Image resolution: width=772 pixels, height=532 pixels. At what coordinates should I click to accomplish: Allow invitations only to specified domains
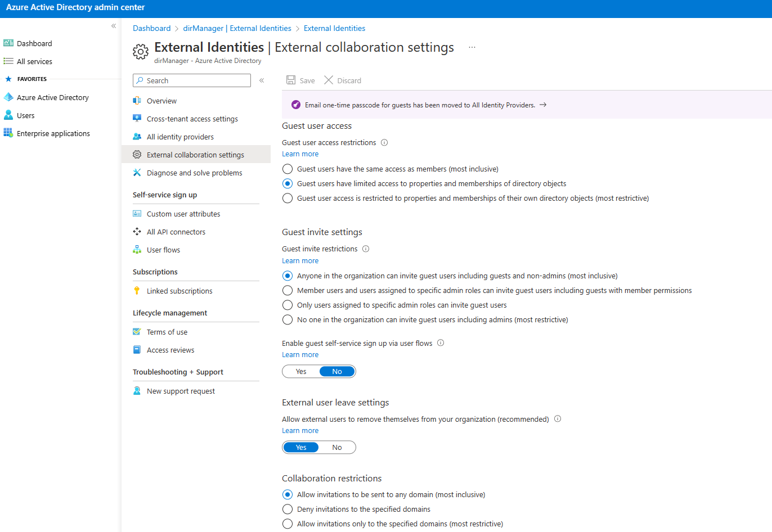pos(288,524)
